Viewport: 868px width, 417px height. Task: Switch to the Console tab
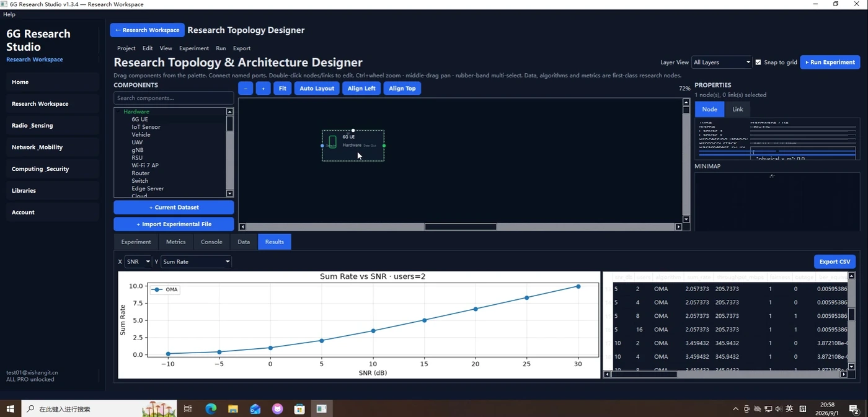click(x=211, y=242)
